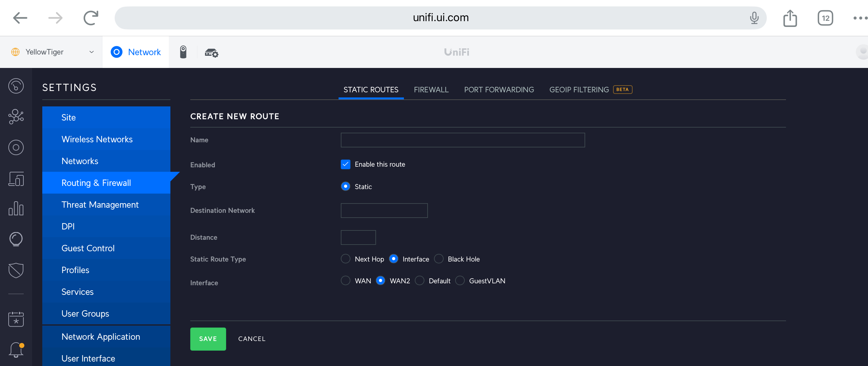
Task: Open the Alerts bell icon
Action: point(16,349)
